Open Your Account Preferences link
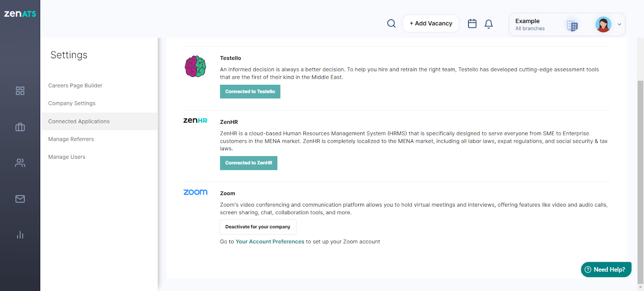Viewport: 644px width, 291px height. coord(270,242)
